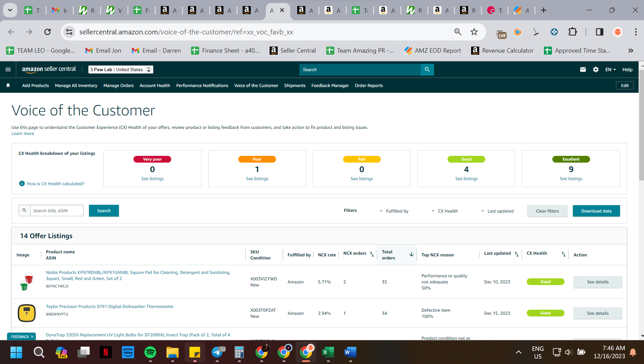Sort by NCX orders column arrows
This screenshot has width=644, height=364.
click(372, 254)
